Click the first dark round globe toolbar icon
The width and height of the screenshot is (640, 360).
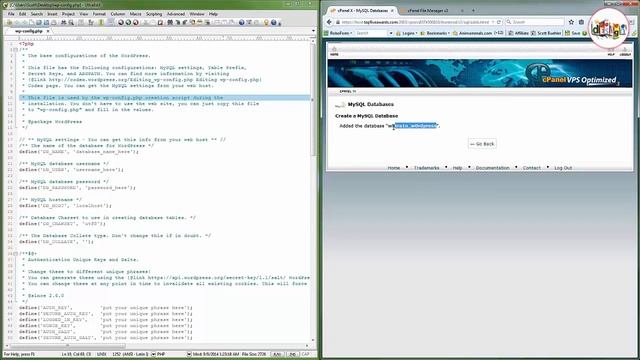pyautogui.click(x=120, y=22)
